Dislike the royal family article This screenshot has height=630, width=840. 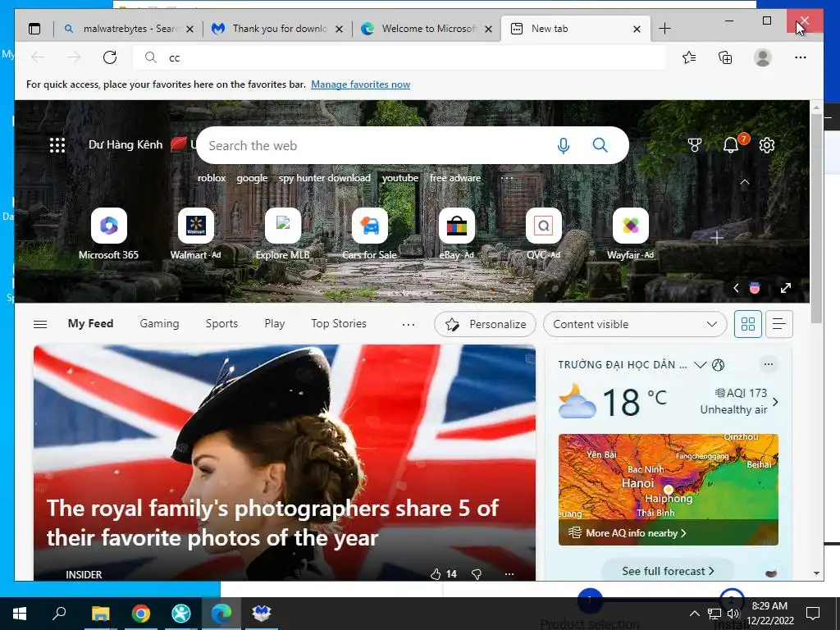[477, 574]
